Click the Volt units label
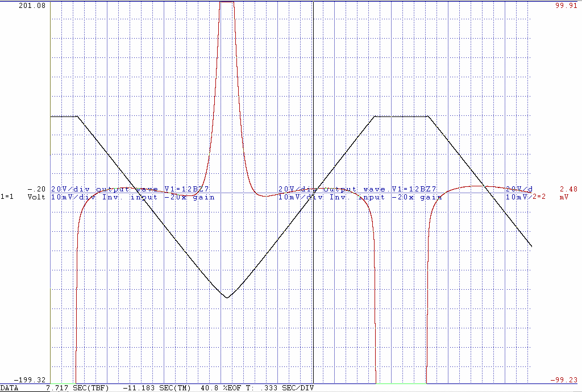 pyautogui.click(x=36, y=197)
